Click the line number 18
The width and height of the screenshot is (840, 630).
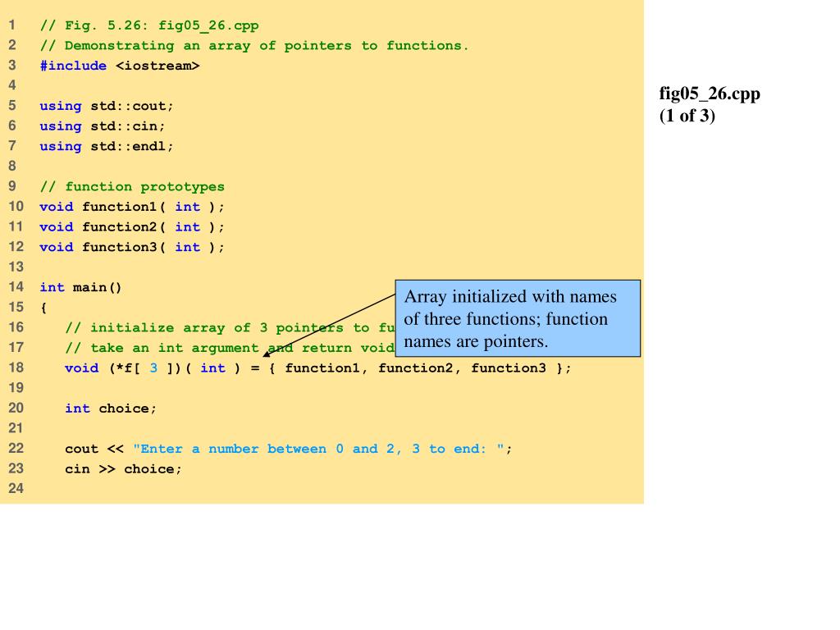(16, 367)
